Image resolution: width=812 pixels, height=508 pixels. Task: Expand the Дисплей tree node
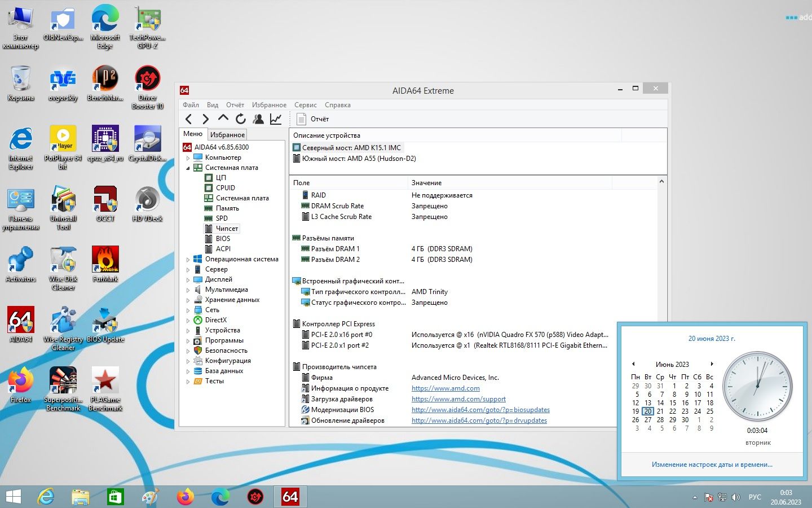[188, 280]
